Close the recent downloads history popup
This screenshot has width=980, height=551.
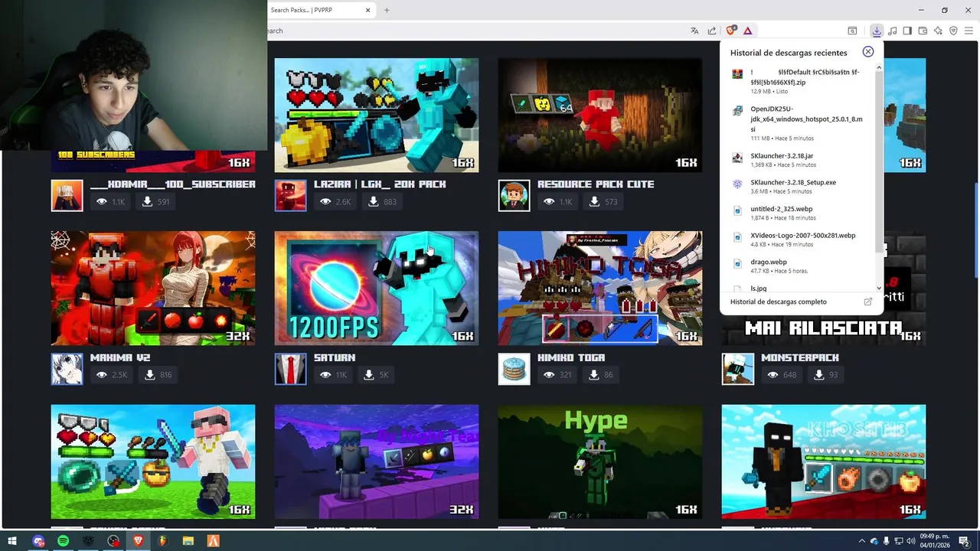pyautogui.click(x=867, y=51)
